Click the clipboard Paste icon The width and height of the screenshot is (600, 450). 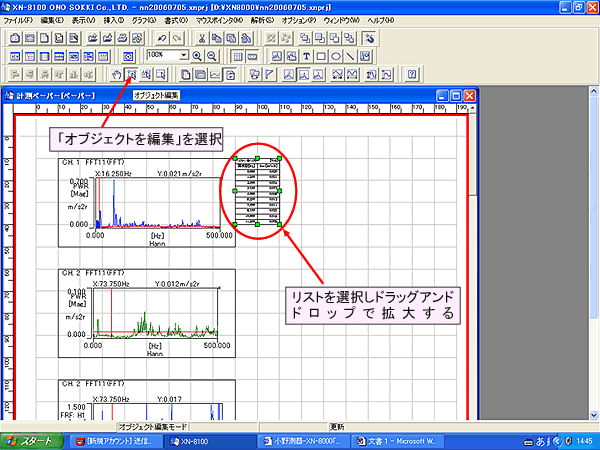tap(231, 38)
